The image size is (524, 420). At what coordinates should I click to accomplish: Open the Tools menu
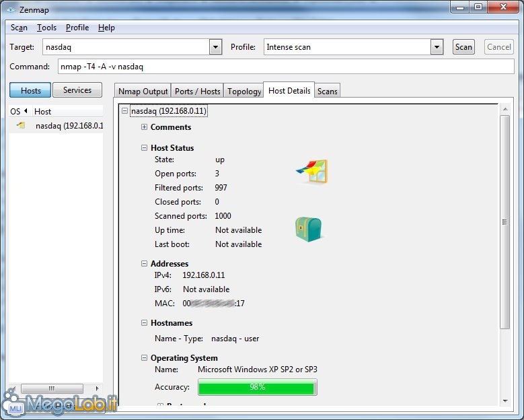pos(46,28)
